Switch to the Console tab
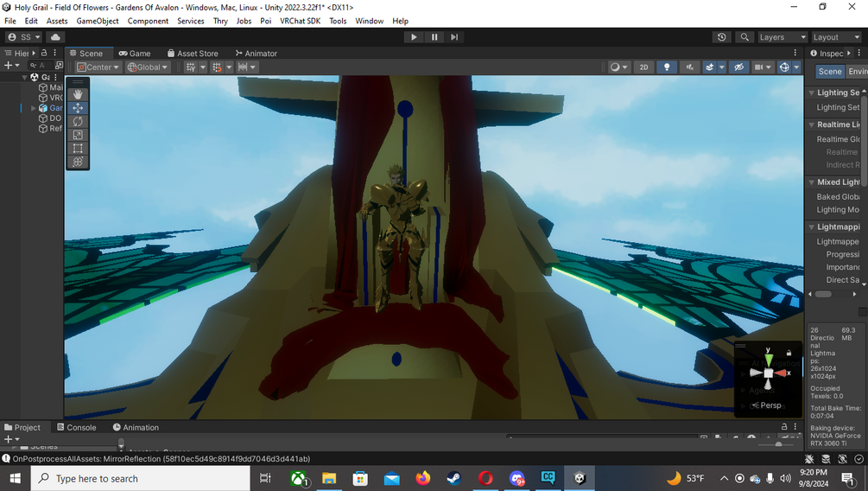868x491 pixels. (76, 427)
